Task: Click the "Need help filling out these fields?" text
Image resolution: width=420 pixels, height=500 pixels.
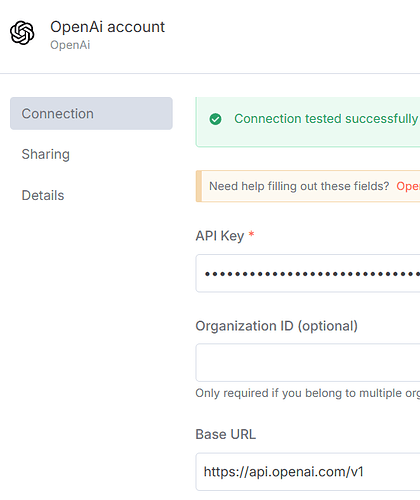Action: click(x=299, y=186)
